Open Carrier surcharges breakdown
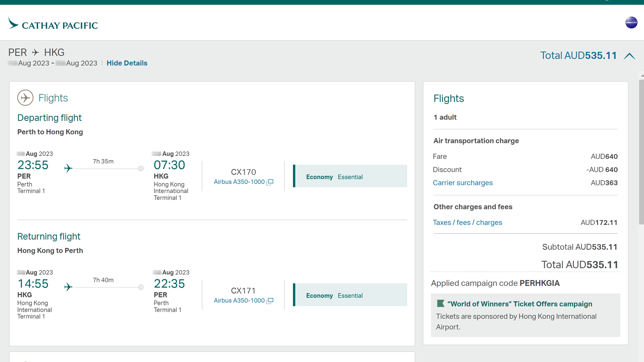The width and height of the screenshot is (644, 362). click(x=462, y=183)
